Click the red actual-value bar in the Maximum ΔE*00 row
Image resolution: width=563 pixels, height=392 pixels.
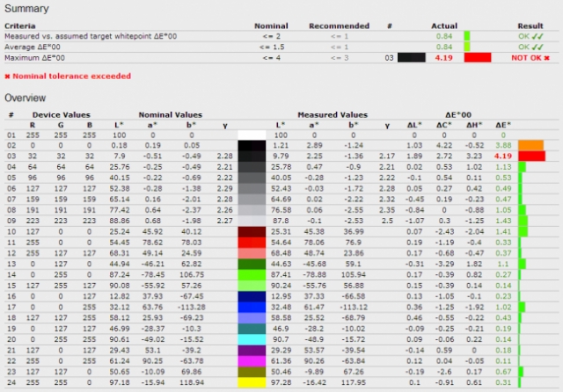click(x=477, y=57)
